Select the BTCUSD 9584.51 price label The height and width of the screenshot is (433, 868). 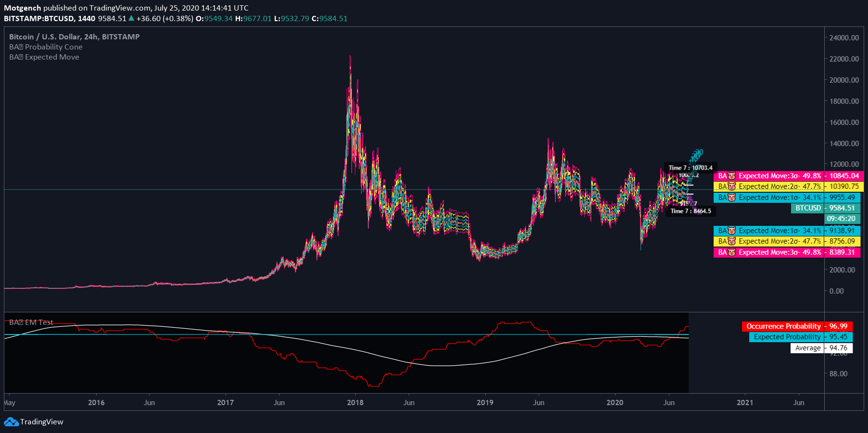[x=825, y=208]
